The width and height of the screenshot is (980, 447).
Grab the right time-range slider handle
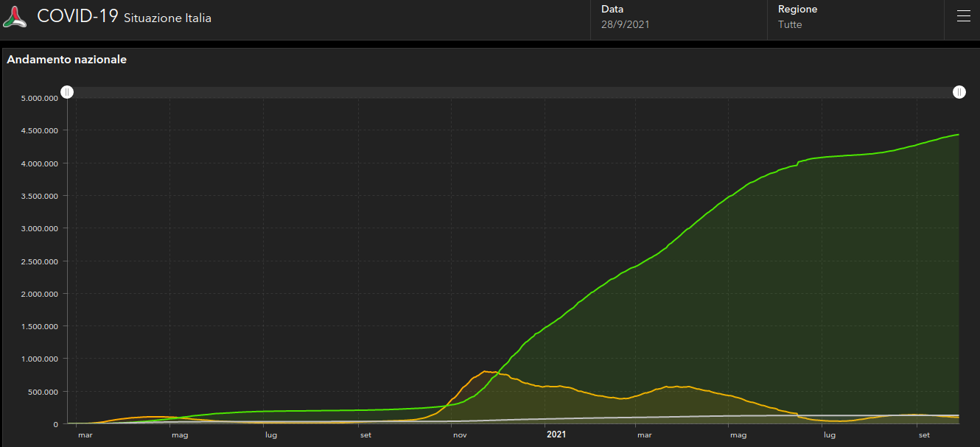pyautogui.click(x=959, y=92)
